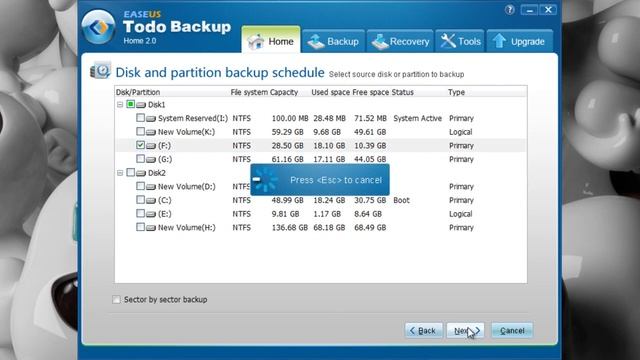Image resolution: width=640 pixels, height=360 pixels.
Task: Click the 8.64 GB free space value
Action: coord(368,214)
